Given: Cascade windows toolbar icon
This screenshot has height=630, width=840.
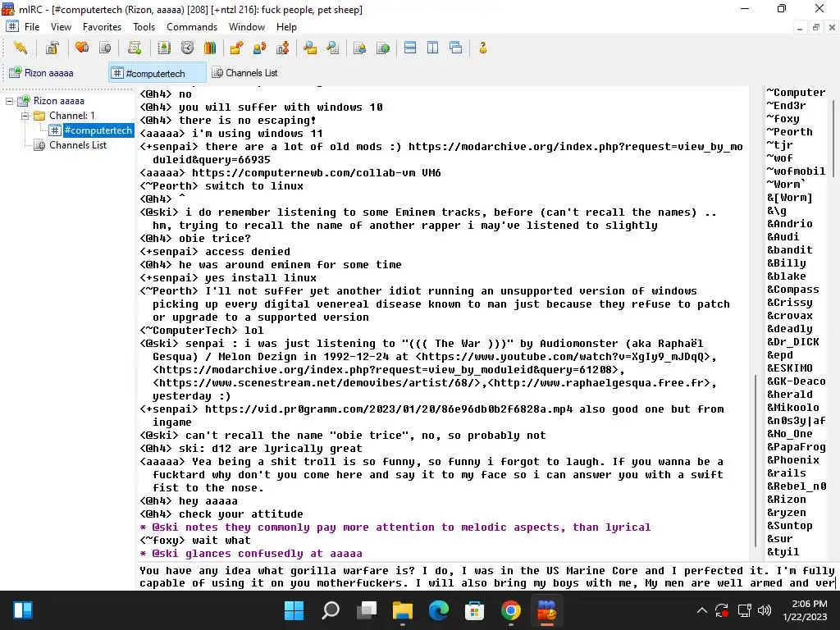Looking at the screenshot, I should 456,48.
